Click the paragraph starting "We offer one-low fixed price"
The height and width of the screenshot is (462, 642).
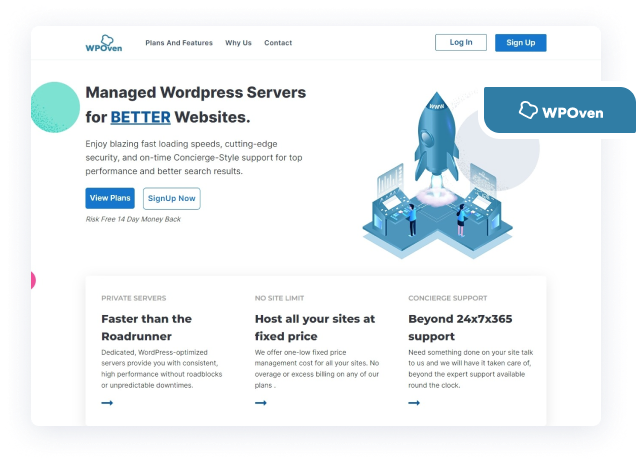click(x=317, y=369)
